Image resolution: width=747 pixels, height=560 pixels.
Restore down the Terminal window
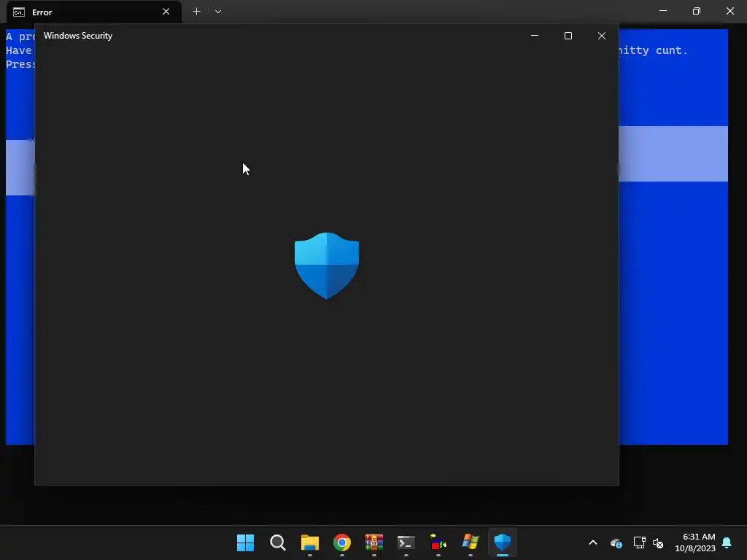click(697, 11)
